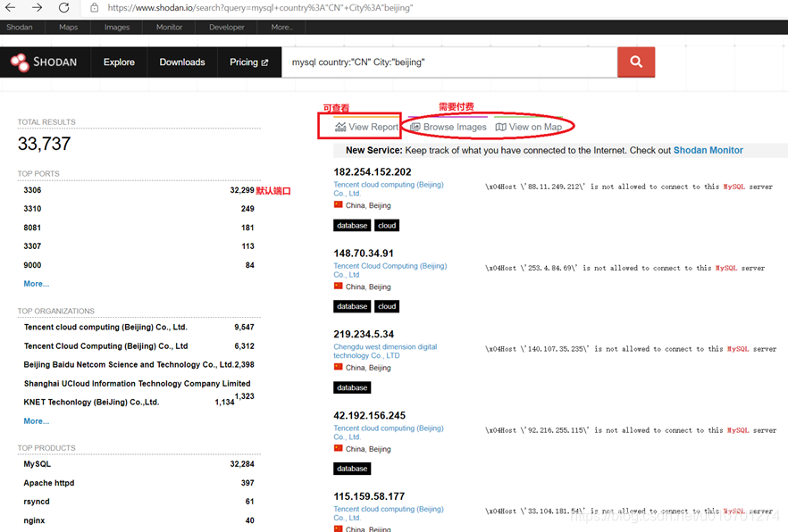Open the Shodan tab in top bar
788x532 pixels.
tap(20, 27)
